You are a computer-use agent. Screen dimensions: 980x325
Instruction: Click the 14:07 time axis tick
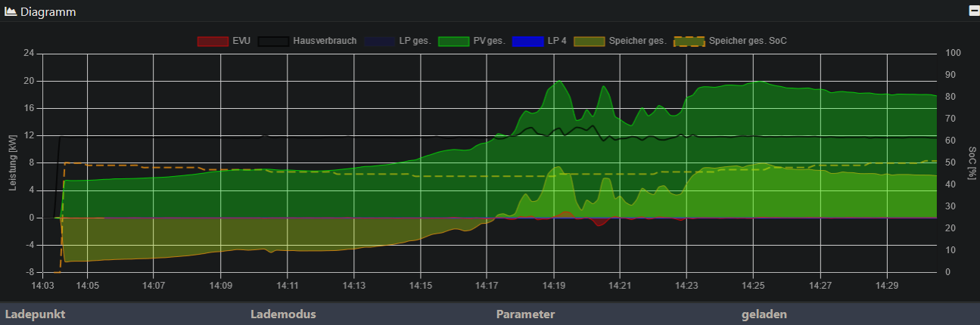click(x=154, y=286)
